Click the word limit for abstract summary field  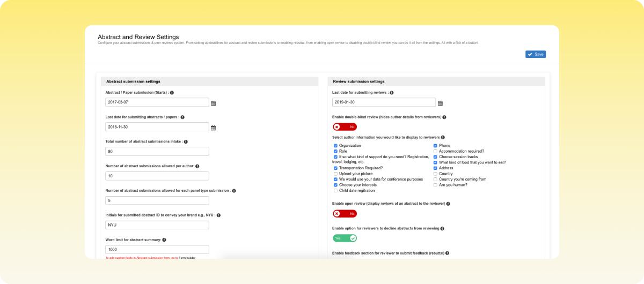[x=157, y=250]
